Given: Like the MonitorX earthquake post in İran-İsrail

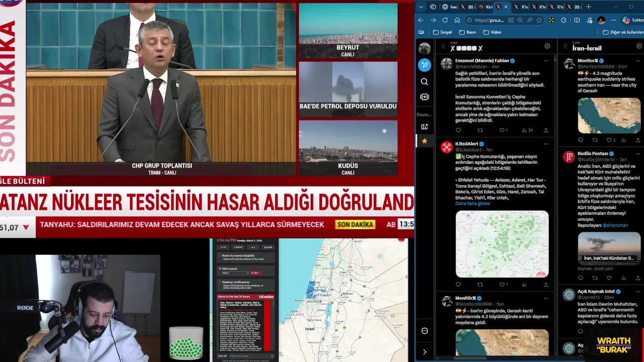Looking at the screenshot, I should pyautogui.click(x=610, y=140).
